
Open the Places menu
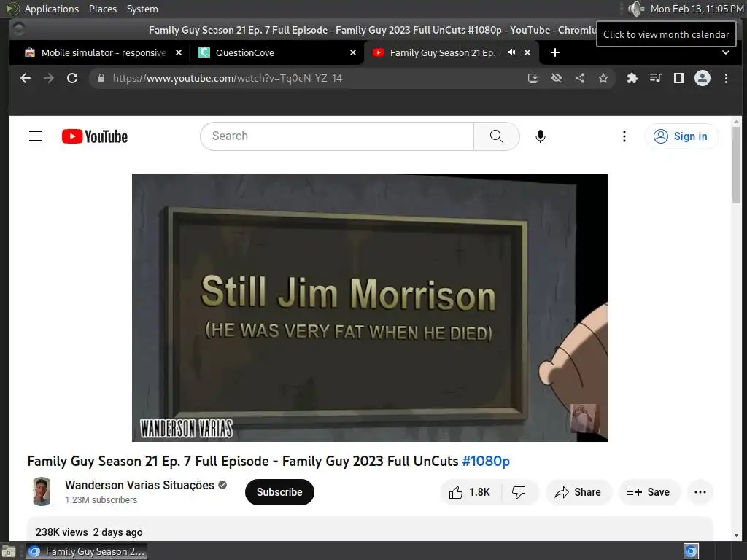click(103, 9)
